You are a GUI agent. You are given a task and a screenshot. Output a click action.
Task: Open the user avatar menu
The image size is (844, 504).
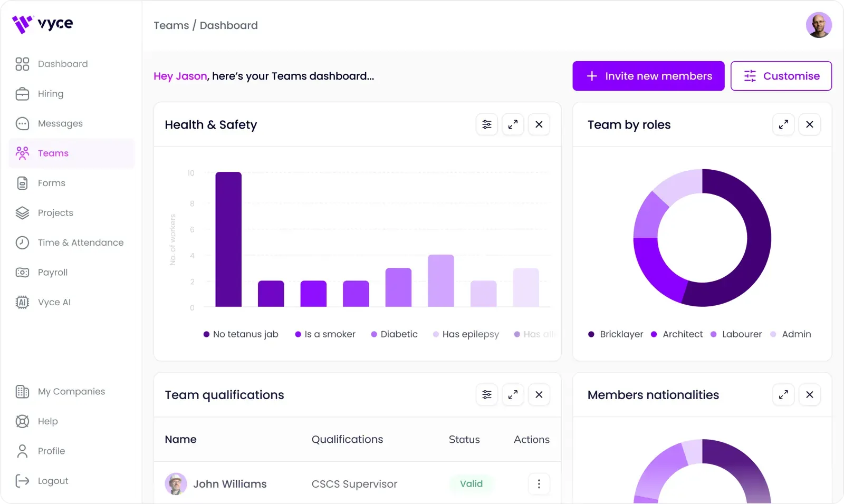819,25
